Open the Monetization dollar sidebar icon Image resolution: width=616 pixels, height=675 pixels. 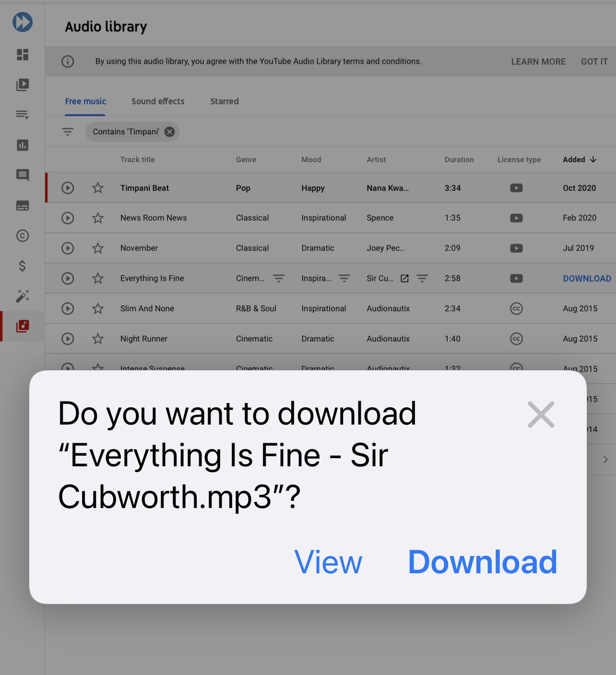tap(22, 266)
